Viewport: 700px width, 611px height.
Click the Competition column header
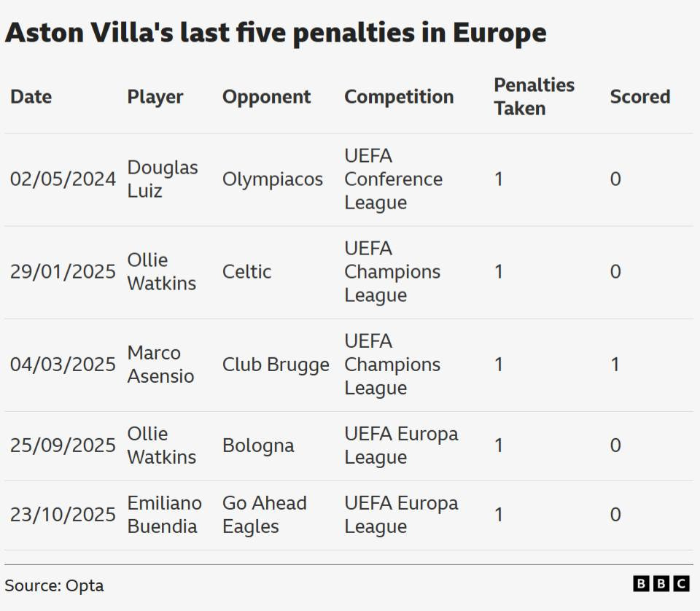coord(399,97)
